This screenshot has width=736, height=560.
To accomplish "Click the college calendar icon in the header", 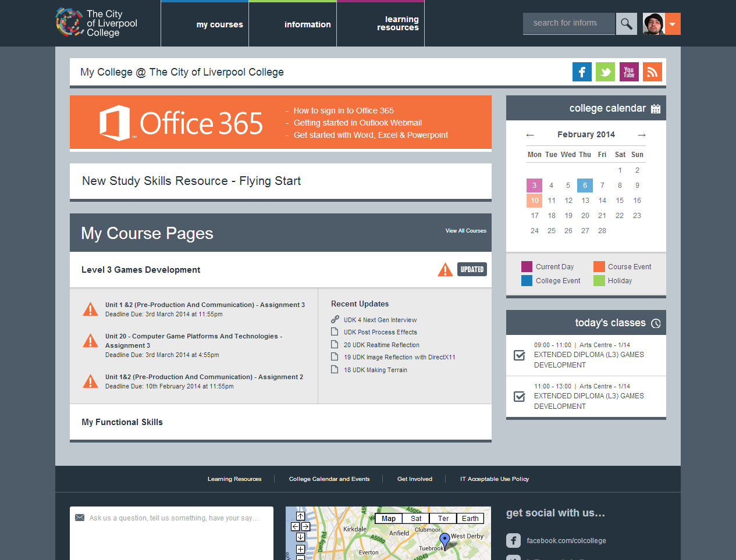I will click(x=655, y=108).
